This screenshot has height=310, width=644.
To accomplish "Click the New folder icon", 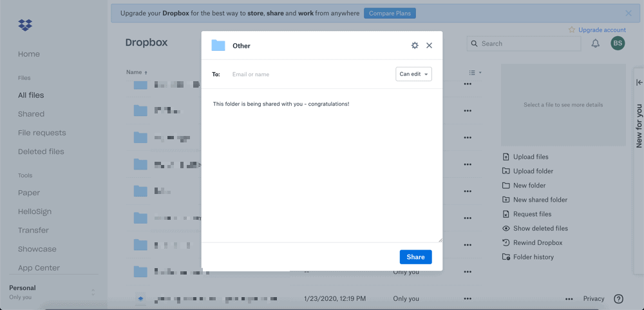I will 506,186.
